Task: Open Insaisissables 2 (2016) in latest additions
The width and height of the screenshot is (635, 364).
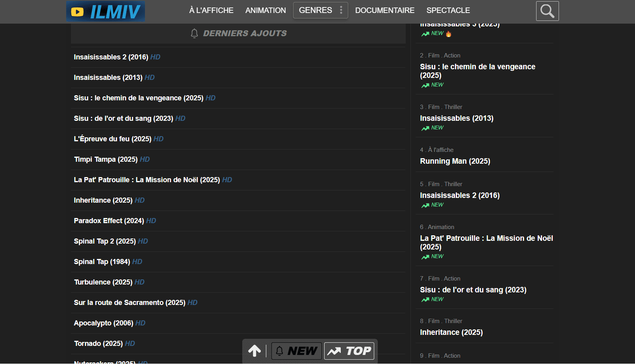Action: (111, 57)
